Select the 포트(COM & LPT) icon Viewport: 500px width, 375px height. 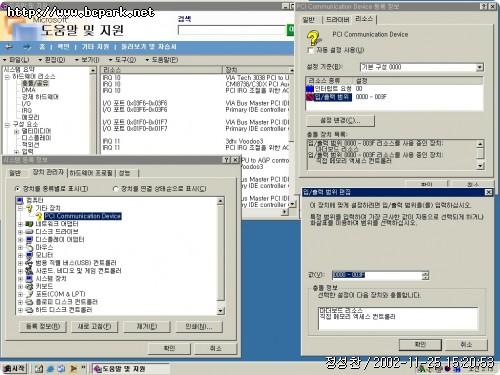pyautogui.click(x=29, y=294)
